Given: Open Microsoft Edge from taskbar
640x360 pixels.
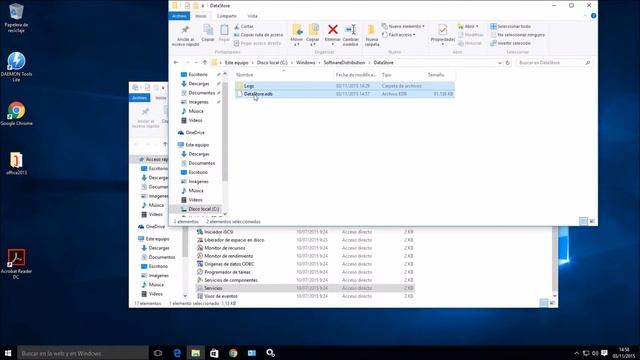Looking at the screenshot, I should (177, 353).
